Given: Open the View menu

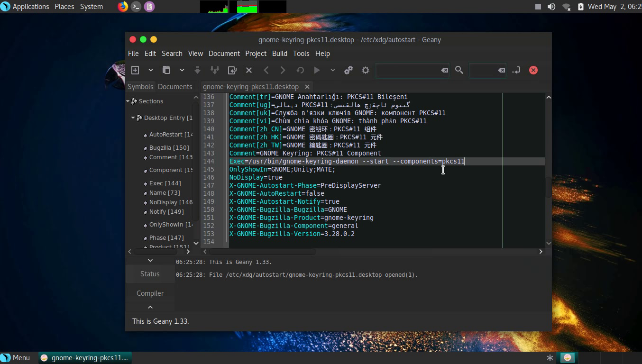Looking at the screenshot, I should [195, 54].
